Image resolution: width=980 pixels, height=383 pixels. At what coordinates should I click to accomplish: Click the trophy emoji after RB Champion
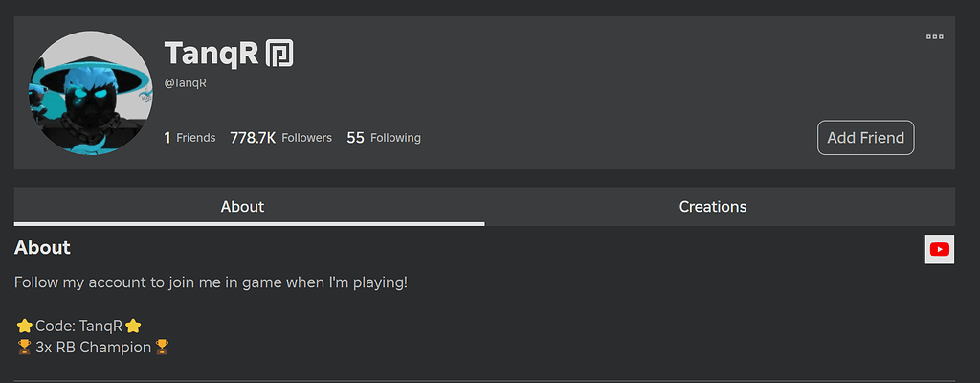click(x=161, y=347)
